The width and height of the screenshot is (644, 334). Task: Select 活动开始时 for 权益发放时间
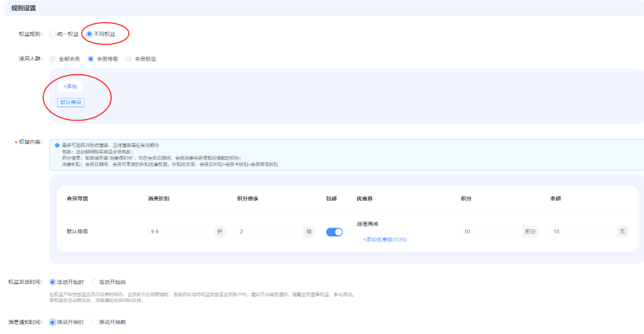pos(53,282)
